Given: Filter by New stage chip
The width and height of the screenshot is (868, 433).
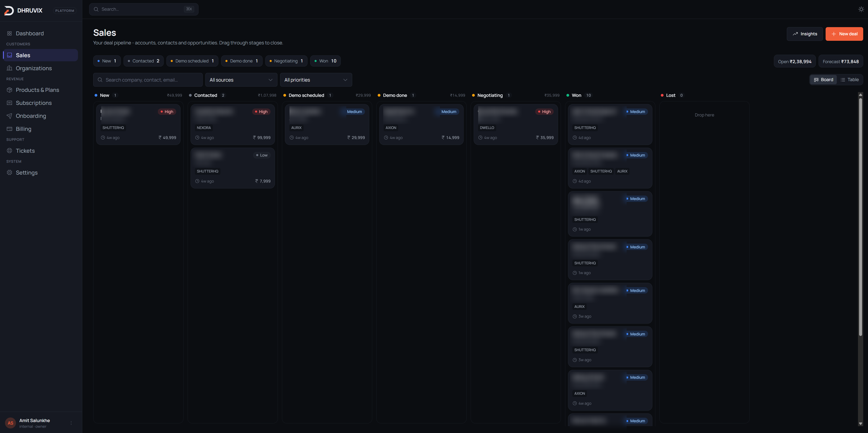Looking at the screenshot, I should [x=107, y=61].
